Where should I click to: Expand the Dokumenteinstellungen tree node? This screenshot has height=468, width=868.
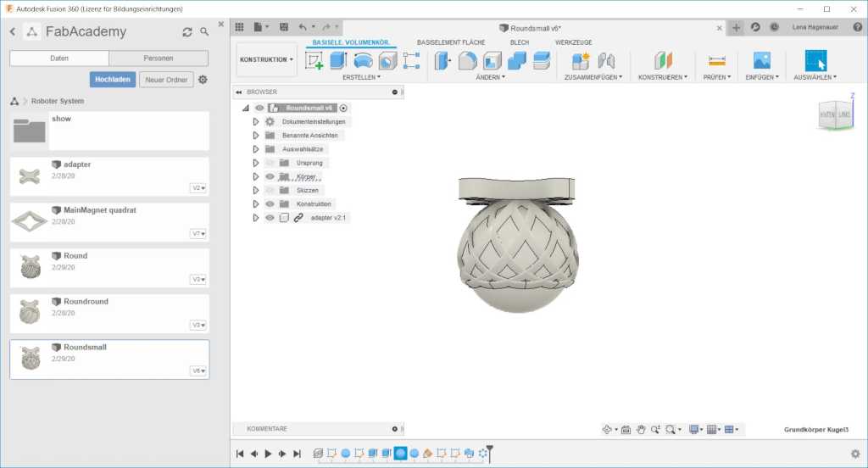point(256,121)
